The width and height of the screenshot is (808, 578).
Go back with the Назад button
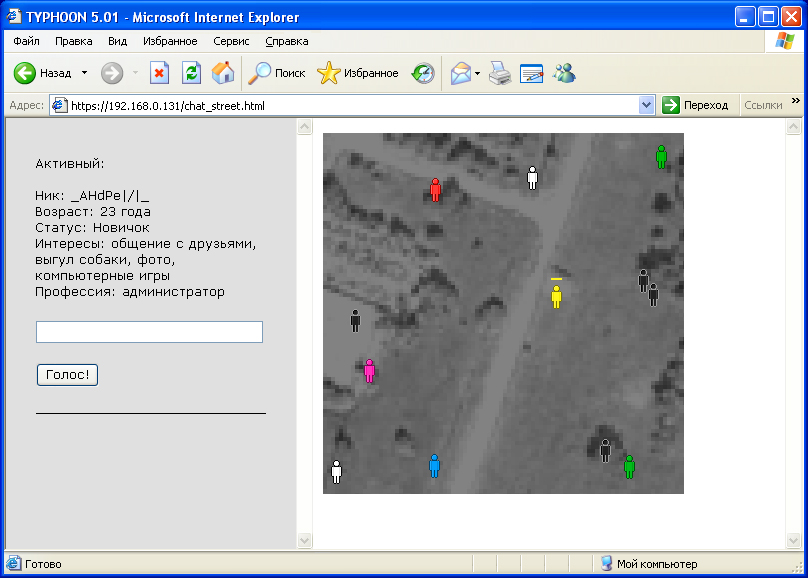42,73
